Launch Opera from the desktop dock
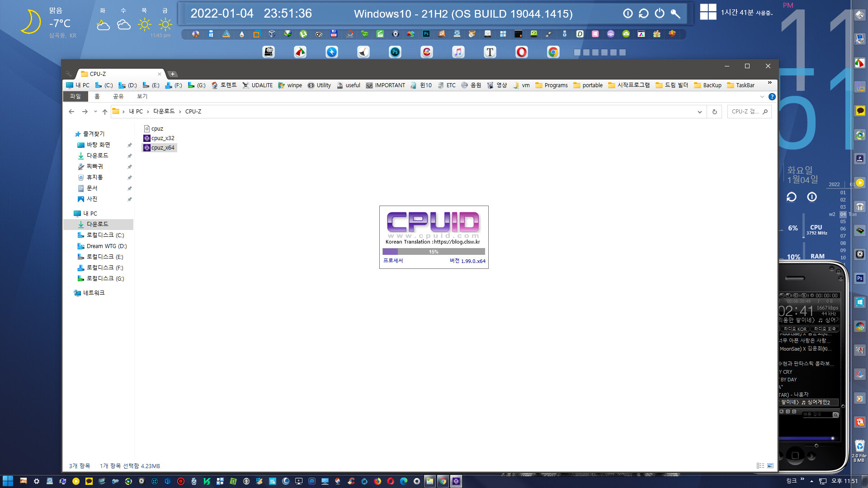Image resolution: width=868 pixels, height=488 pixels. tap(522, 52)
